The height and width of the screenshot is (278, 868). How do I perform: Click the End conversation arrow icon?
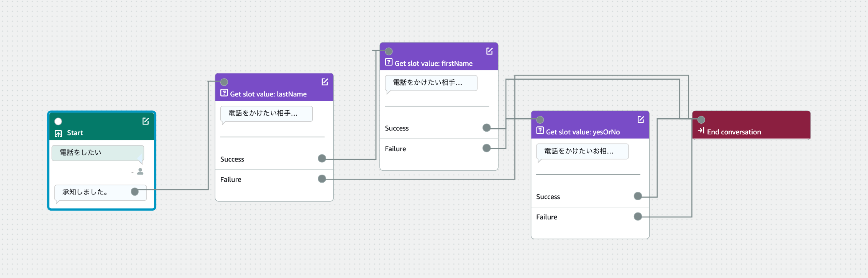pos(701,131)
